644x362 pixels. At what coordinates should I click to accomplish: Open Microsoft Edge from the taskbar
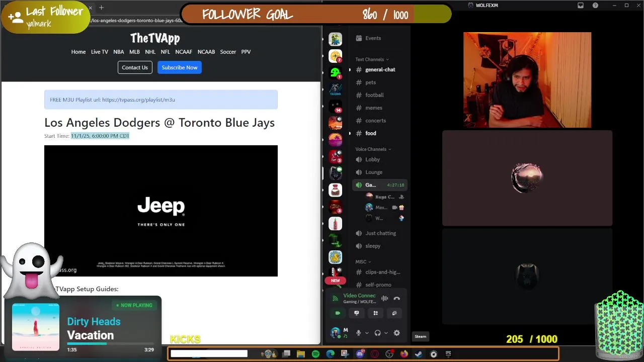330,354
